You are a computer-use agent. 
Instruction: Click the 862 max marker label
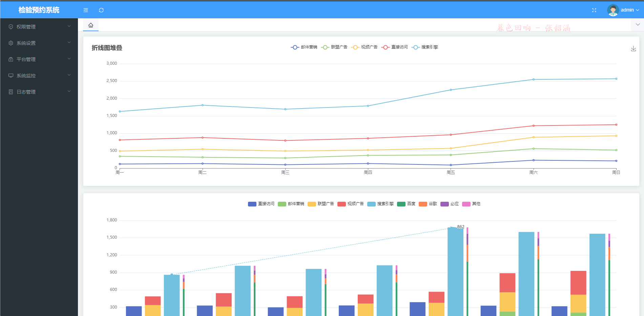click(461, 227)
